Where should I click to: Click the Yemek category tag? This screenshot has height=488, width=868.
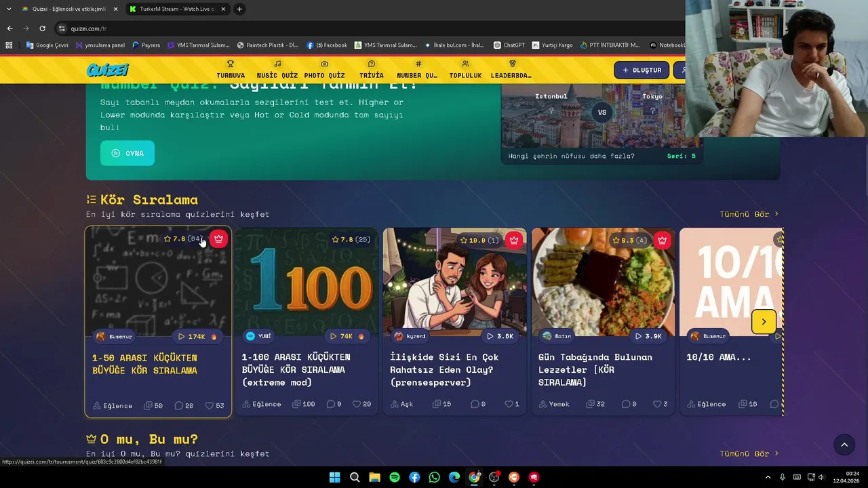pos(555,404)
